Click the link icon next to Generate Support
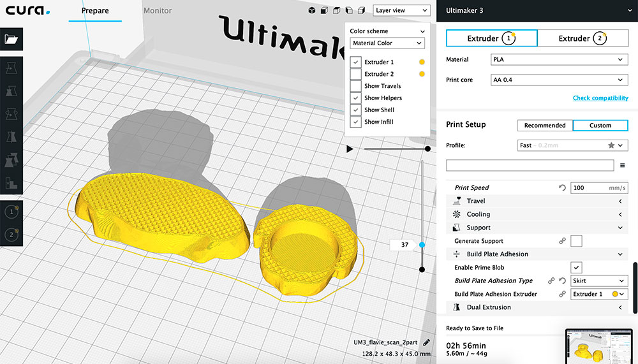This screenshot has height=364, width=638. [x=562, y=241]
